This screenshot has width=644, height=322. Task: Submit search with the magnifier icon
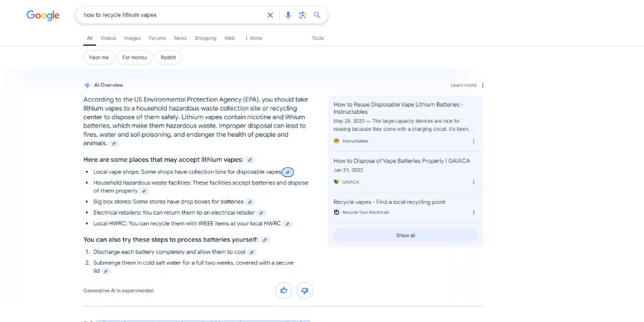coord(317,15)
